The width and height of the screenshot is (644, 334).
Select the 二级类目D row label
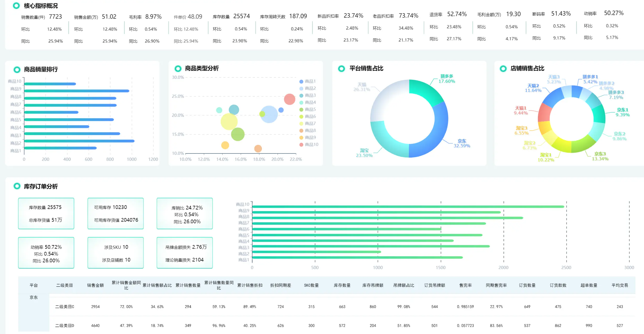[64, 325]
